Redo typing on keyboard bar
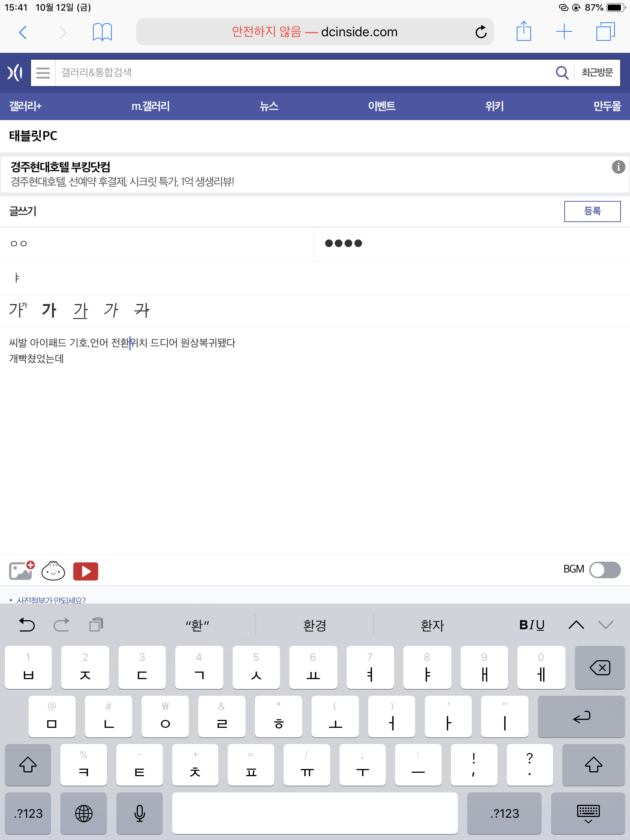The width and height of the screenshot is (630, 840). click(61, 625)
